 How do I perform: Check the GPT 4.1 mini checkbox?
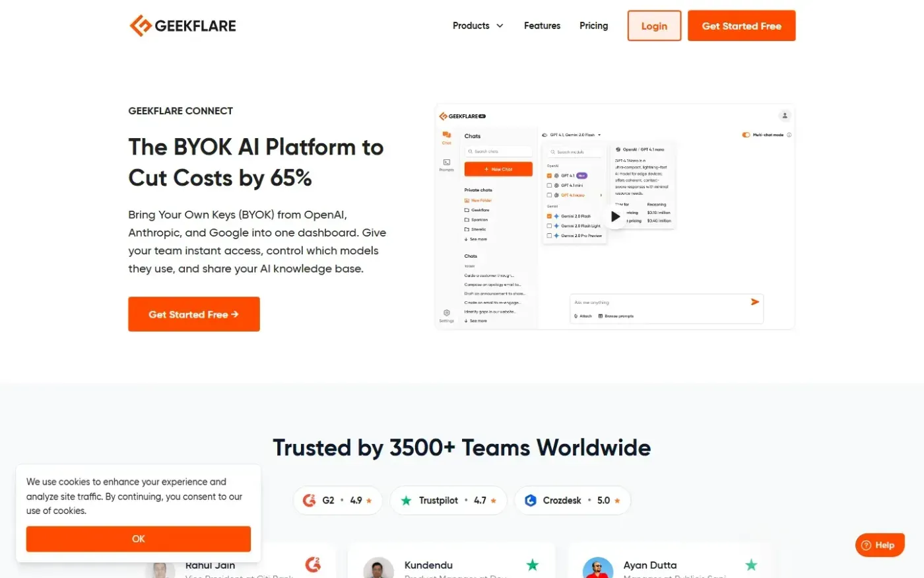(549, 186)
